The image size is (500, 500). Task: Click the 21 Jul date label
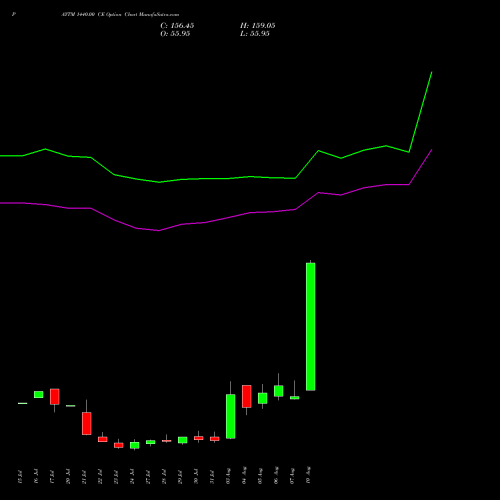point(84,476)
